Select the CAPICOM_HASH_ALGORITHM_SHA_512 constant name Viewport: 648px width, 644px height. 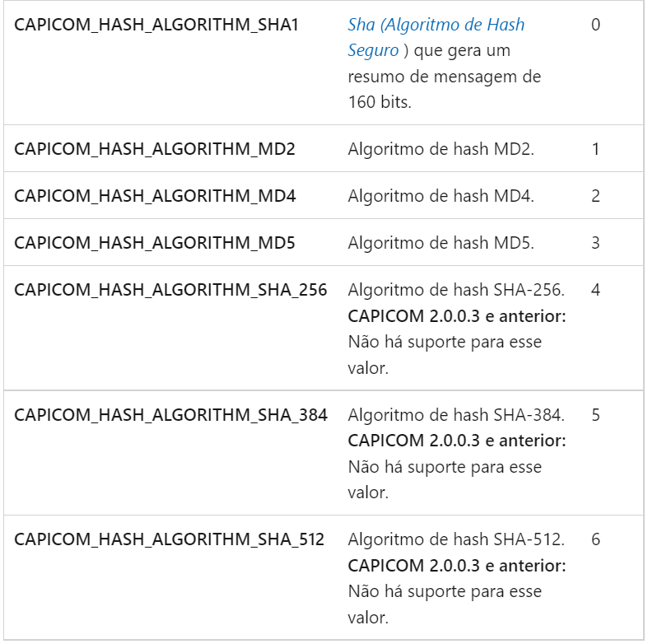pos(170,540)
